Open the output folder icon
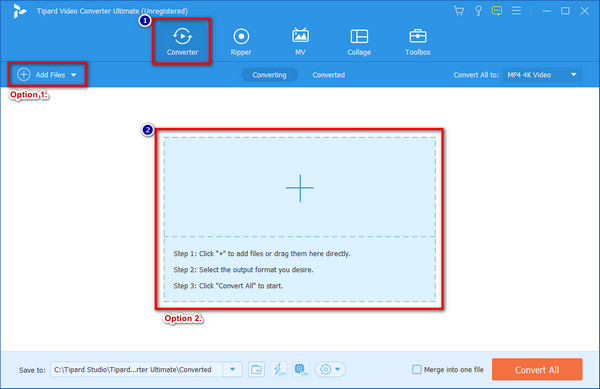 click(x=256, y=369)
